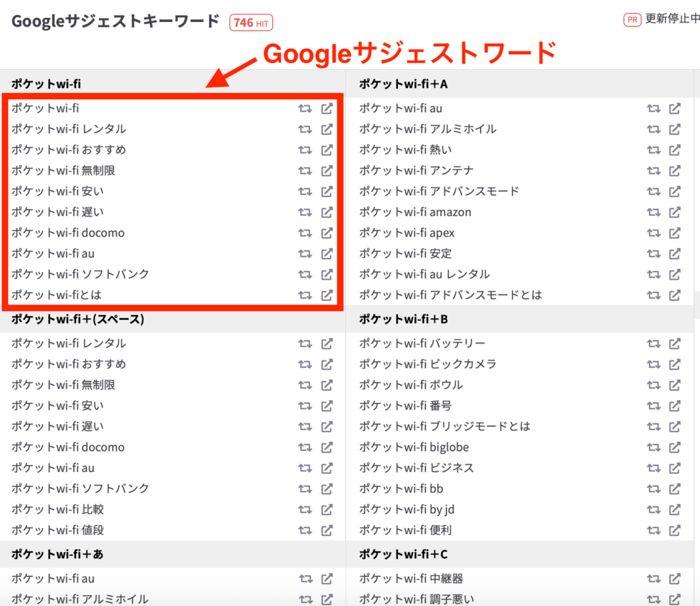The width and height of the screenshot is (700, 606).
Task: Open external link for ポケットwi-fi アドバンスモード
Action: 675,192
